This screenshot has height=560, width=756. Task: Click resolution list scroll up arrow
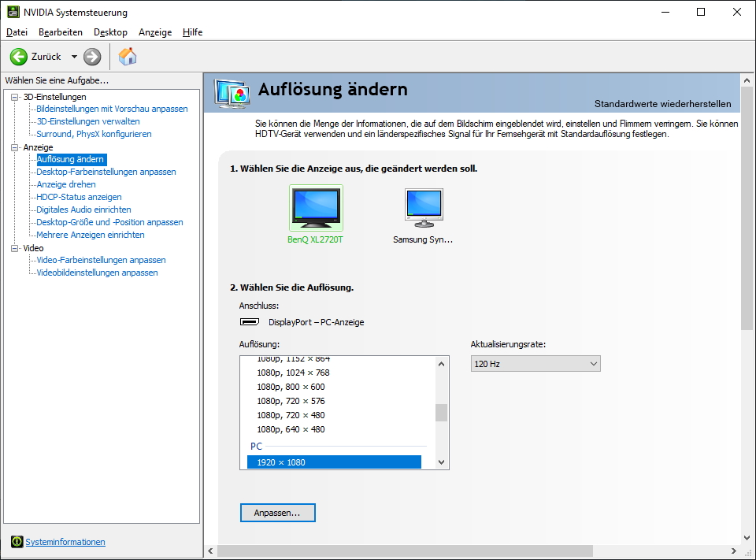click(441, 364)
